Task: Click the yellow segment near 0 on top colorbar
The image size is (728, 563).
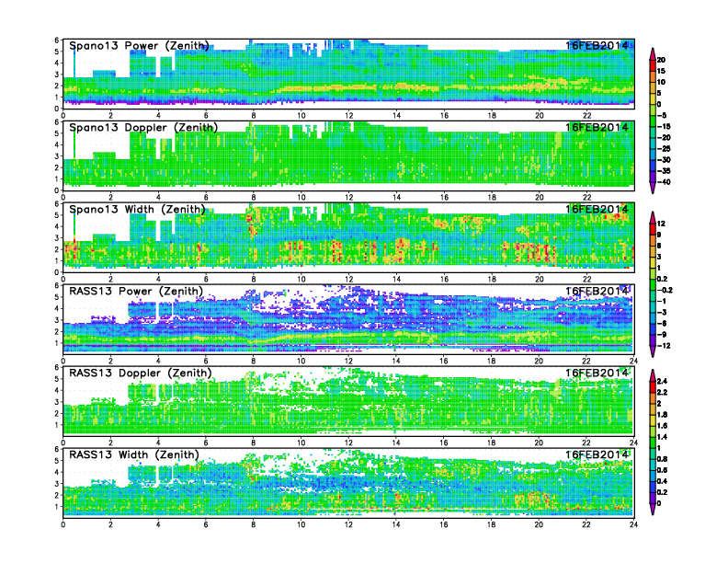Action: [653, 99]
